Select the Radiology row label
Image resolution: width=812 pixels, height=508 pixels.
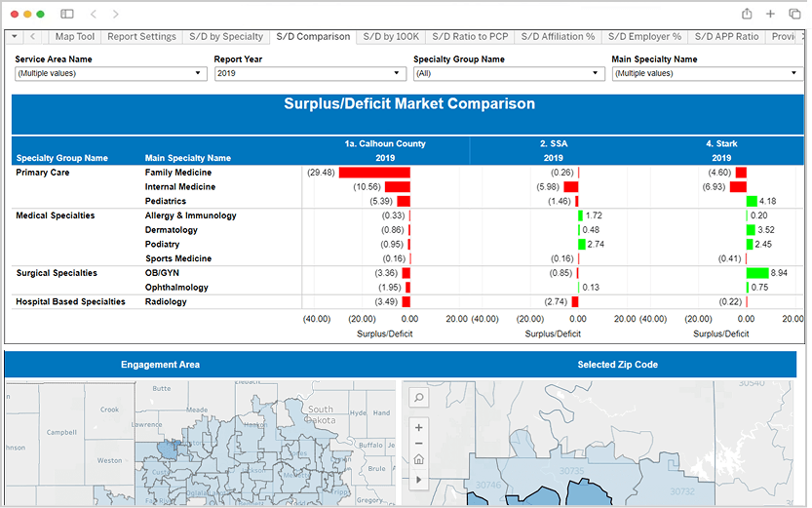pos(165,301)
